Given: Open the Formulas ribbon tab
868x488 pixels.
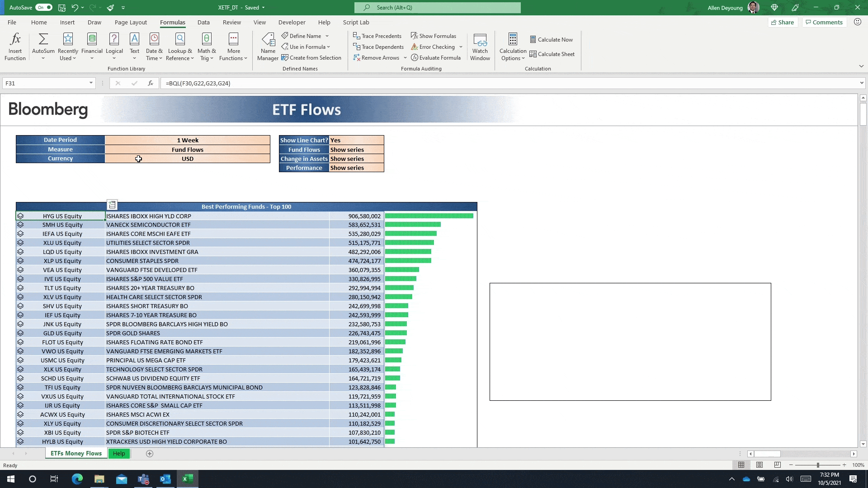Looking at the screenshot, I should click(172, 22).
